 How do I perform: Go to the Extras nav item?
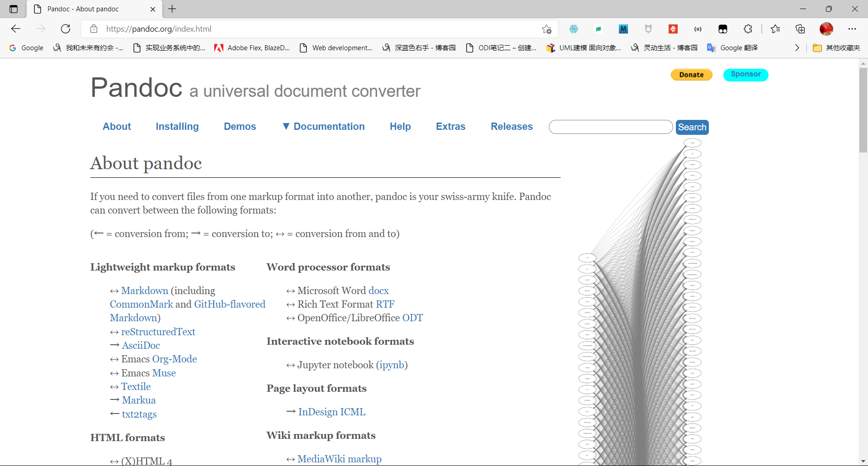(451, 127)
